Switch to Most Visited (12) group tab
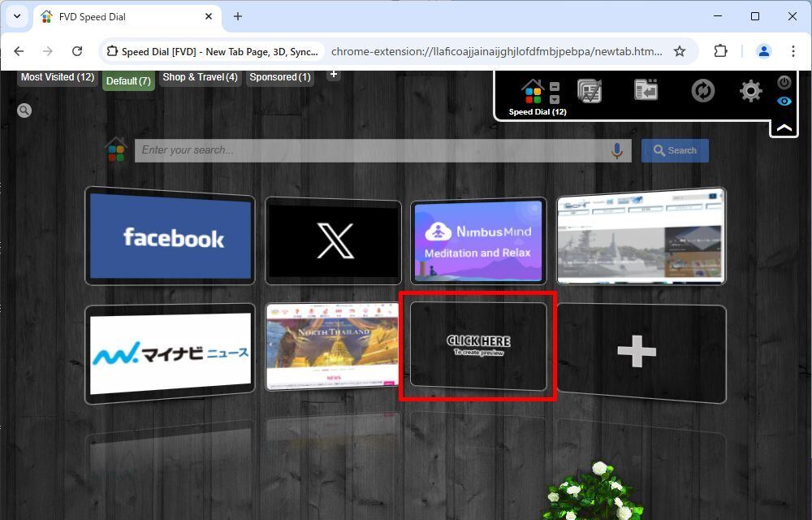Image resolution: width=812 pixels, height=520 pixels. click(x=58, y=77)
